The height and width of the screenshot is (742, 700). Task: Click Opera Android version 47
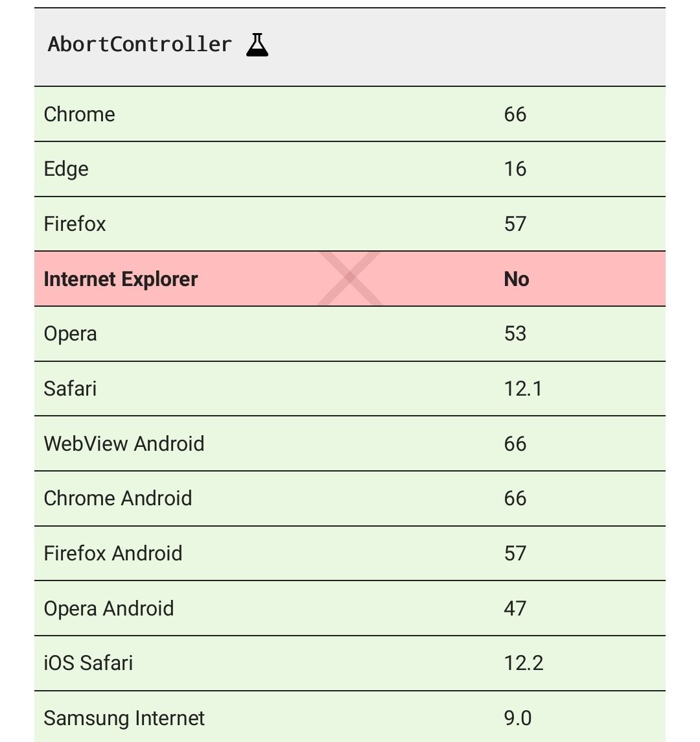click(515, 608)
